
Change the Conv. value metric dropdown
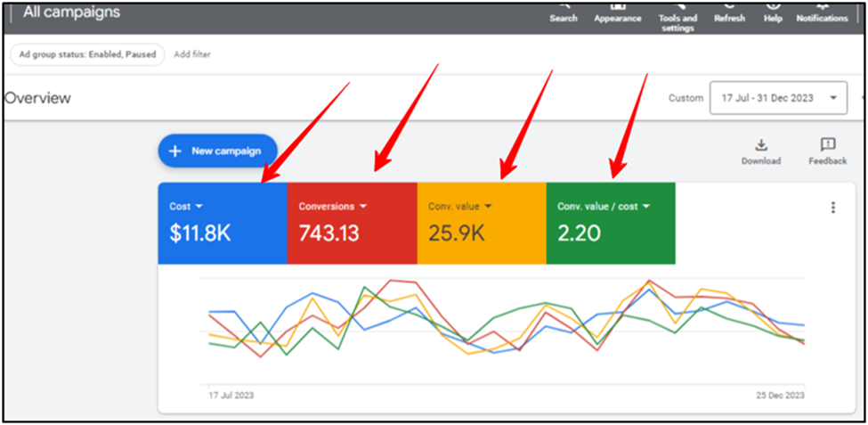(x=460, y=206)
